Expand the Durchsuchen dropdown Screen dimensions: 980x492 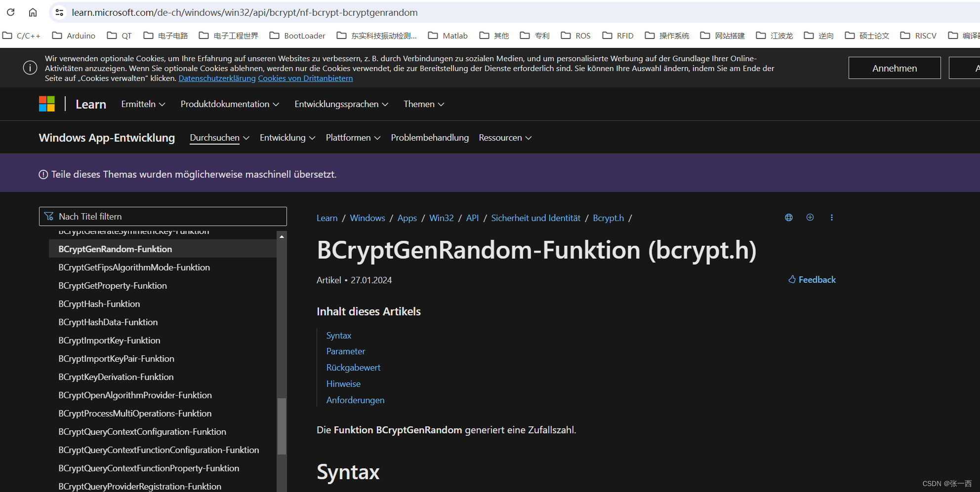pyautogui.click(x=219, y=138)
